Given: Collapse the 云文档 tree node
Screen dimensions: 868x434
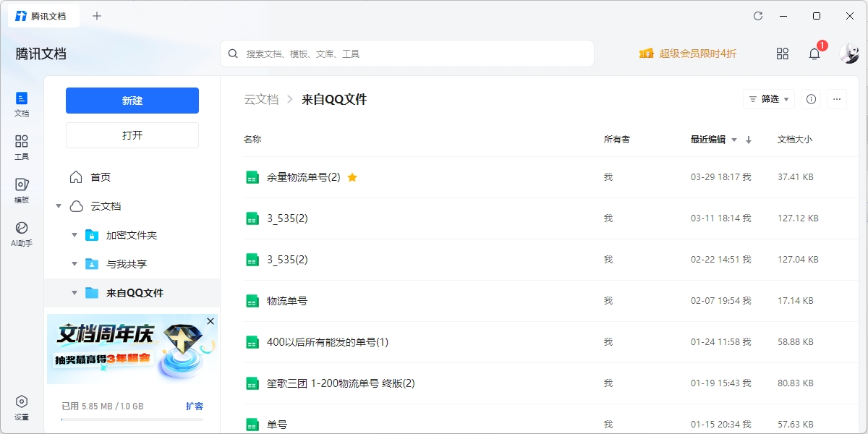Looking at the screenshot, I should [x=59, y=206].
